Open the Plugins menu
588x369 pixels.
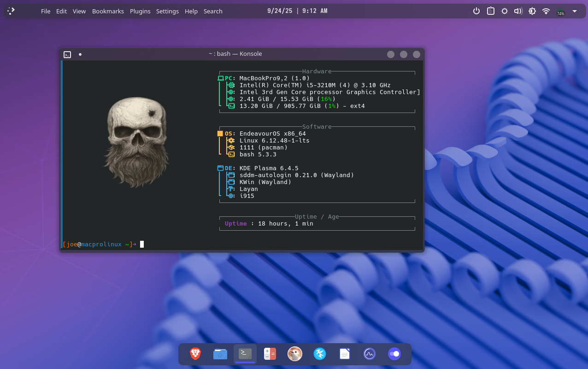[x=140, y=11]
